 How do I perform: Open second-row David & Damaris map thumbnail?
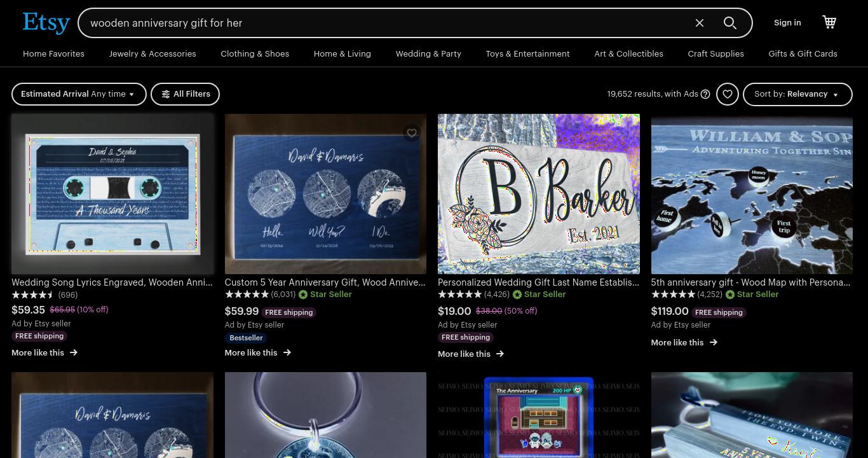[112, 415]
